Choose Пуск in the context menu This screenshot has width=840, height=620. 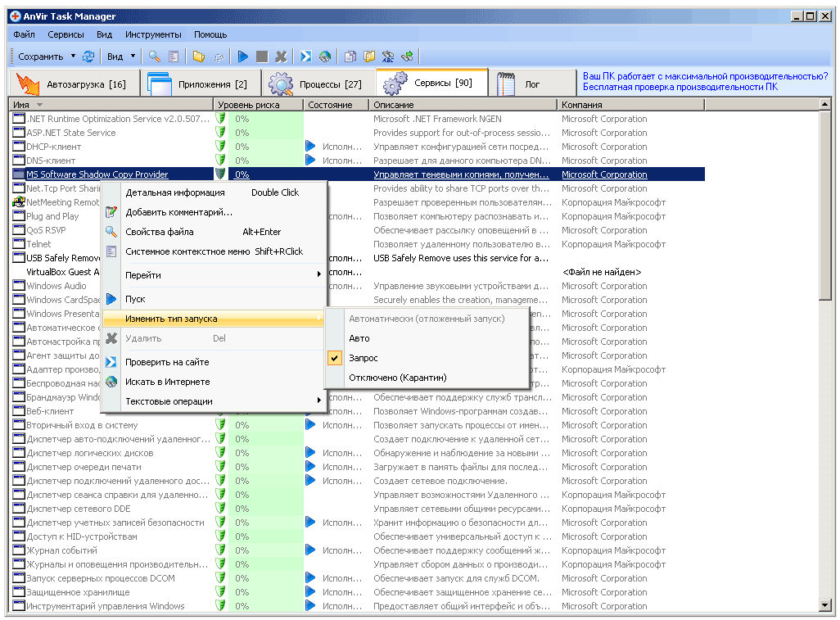(x=135, y=300)
